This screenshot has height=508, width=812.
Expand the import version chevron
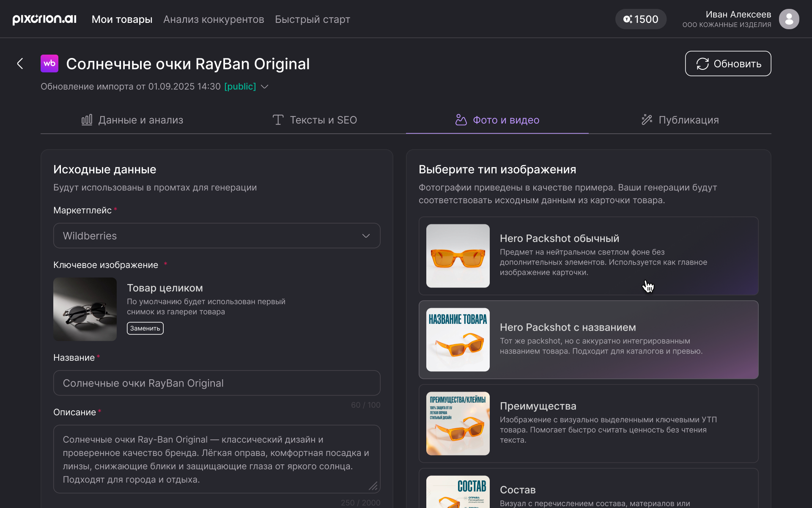[265, 86]
